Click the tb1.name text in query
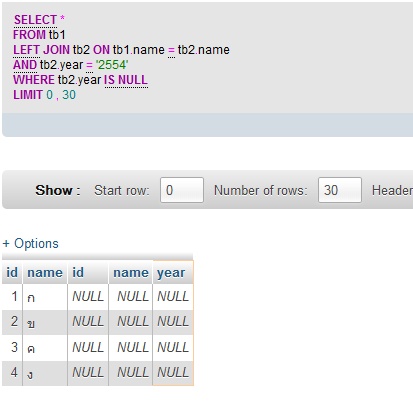413x405 pixels. click(139, 50)
